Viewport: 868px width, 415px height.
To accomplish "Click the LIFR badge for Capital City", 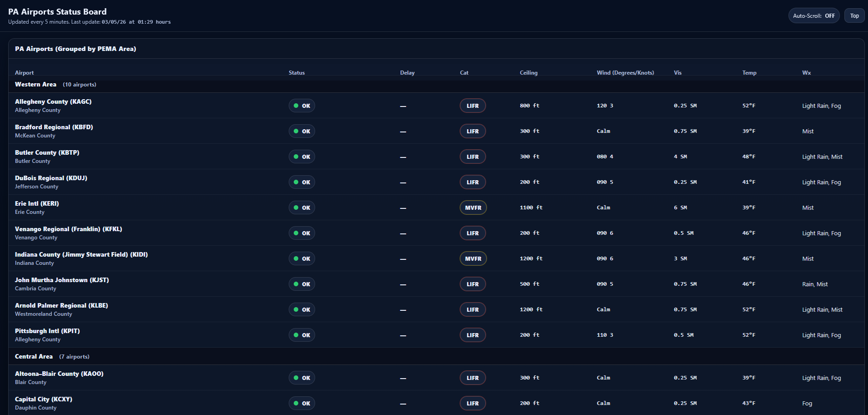I will (x=472, y=403).
